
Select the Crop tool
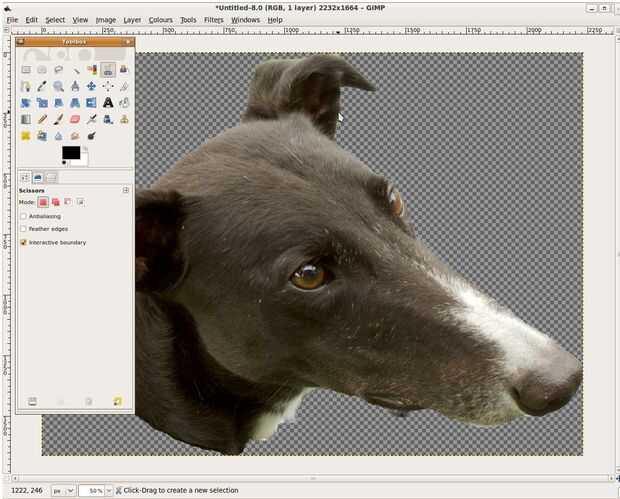(x=124, y=86)
